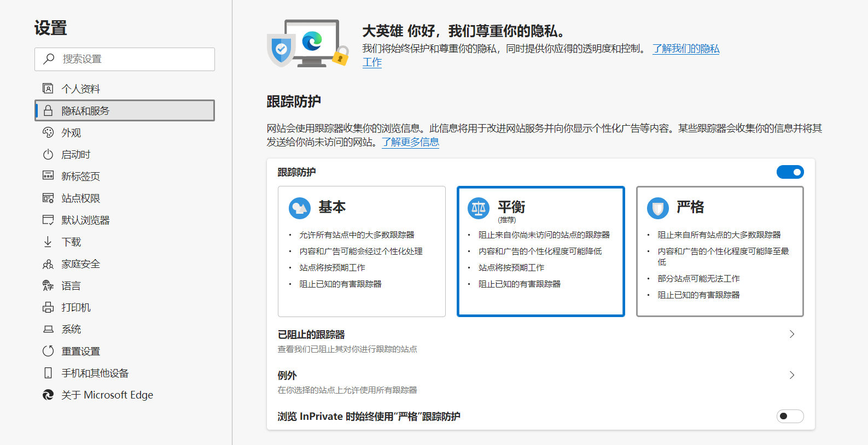Click the About Microsoft Edge logo icon
The width and height of the screenshot is (868, 445).
tap(48, 395)
